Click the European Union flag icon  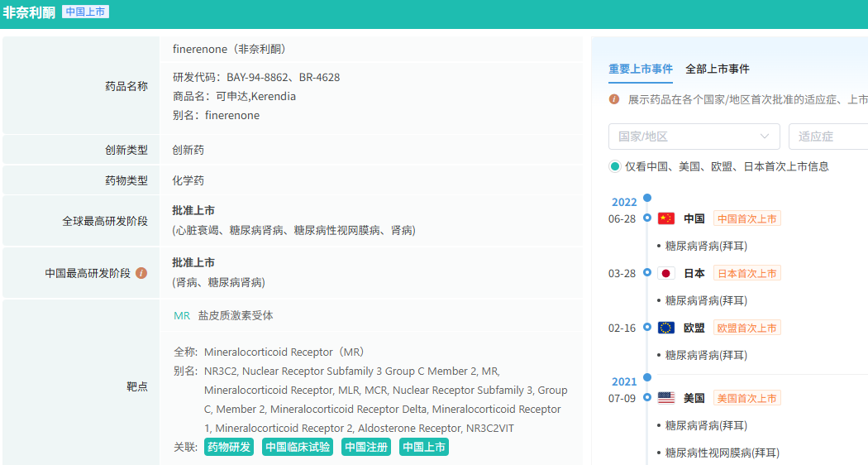[666, 328]
